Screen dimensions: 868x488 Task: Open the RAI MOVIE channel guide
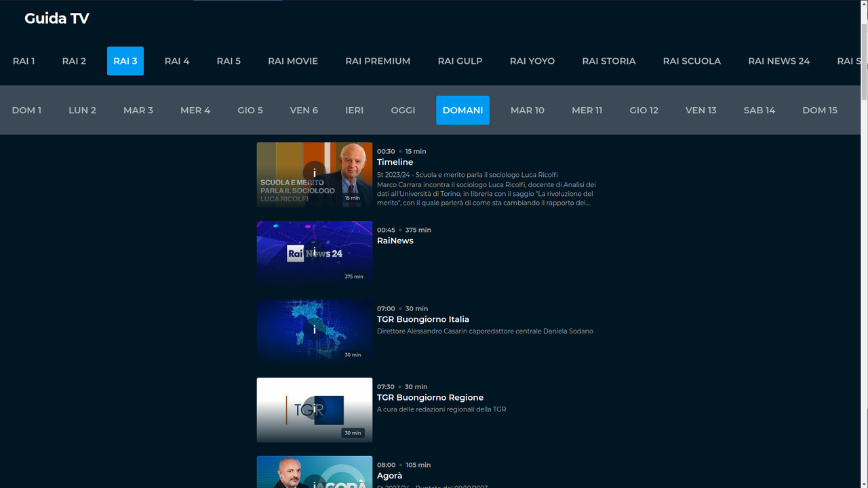293,61
